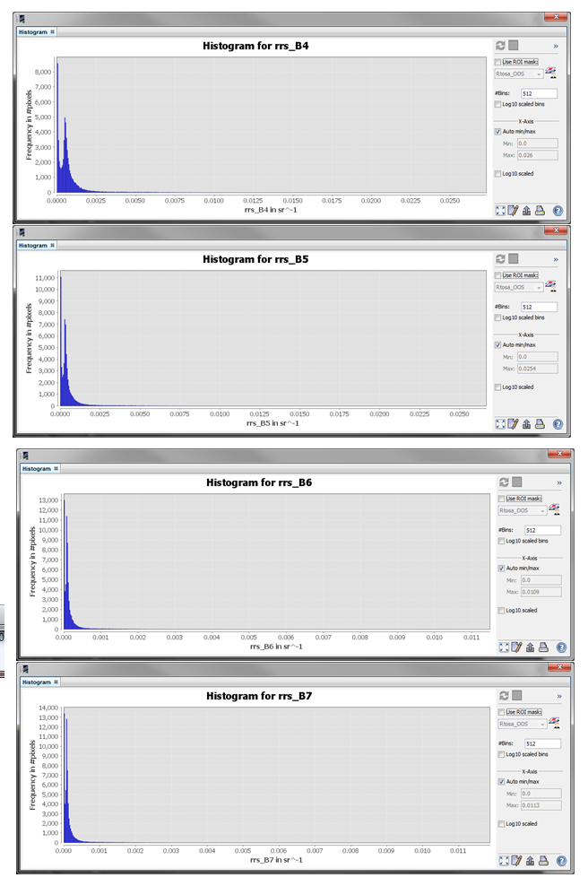Image resolution: width=588 pixels, height=886 pixels.
Task: Click the refresh icon in rrs_B4 histogram
Action: 500,46
